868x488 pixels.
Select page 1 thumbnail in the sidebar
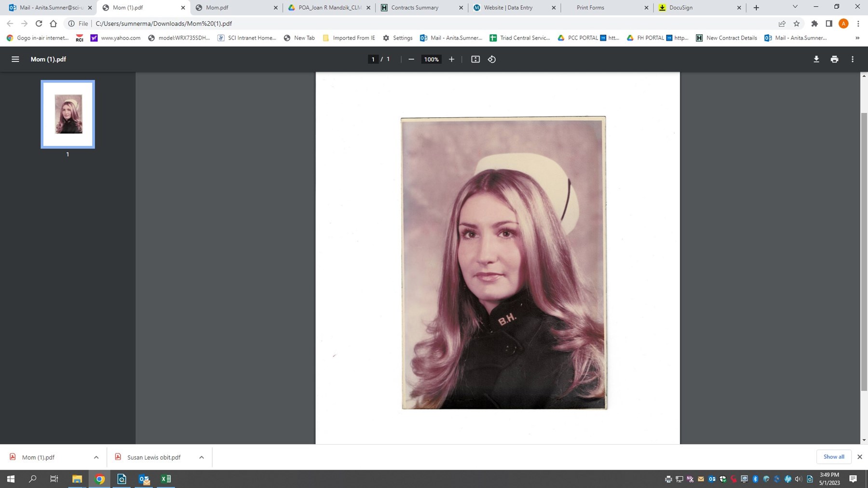point(68,114)
